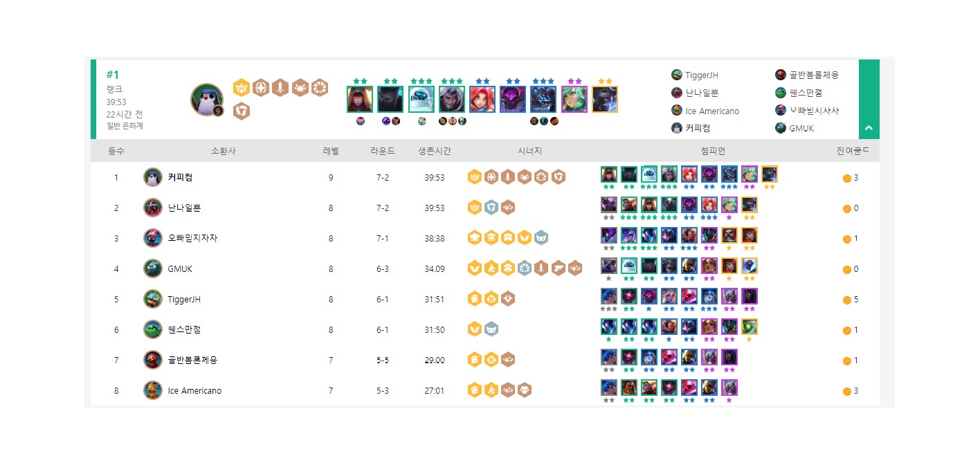Image resolution: width=980 pixels, height=465 pixels.
Task: Click the skull trait icon in Ice Americano's row
Action: pyautogui.click(x=525, y=391)
